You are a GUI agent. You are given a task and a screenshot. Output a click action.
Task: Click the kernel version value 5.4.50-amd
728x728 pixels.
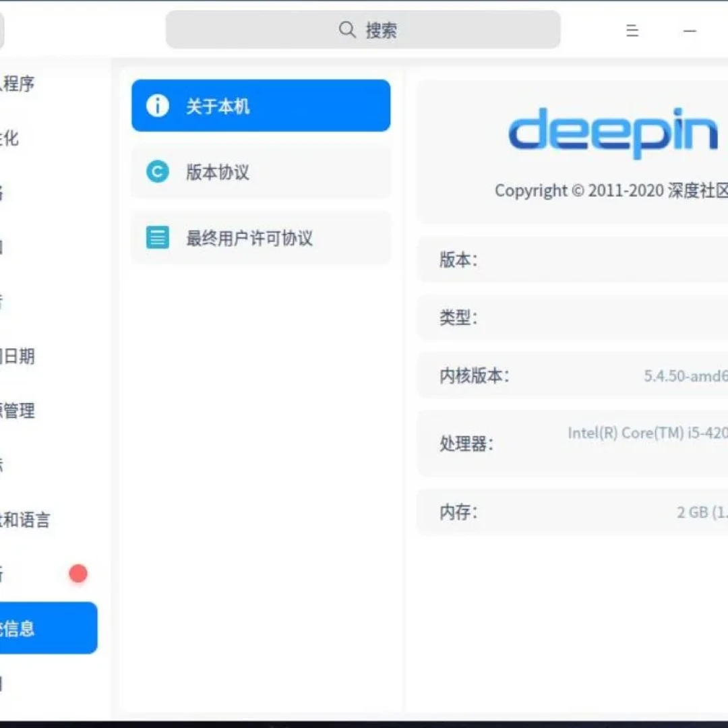click(686, 376)
